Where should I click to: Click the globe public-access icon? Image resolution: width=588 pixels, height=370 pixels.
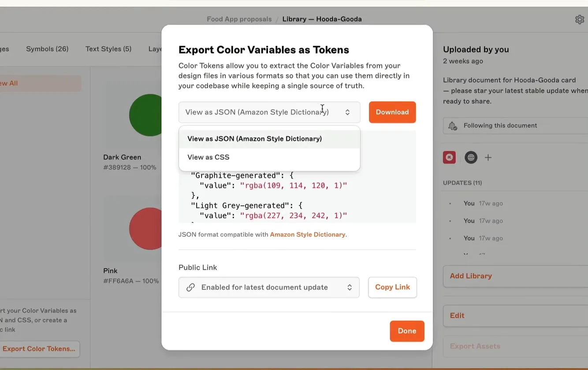(471, 157)
